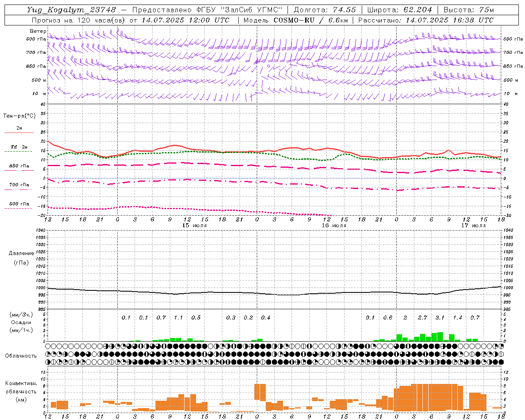Click the 16 июля date label
525x420 pixels.
pyautogui.click(x=334, y=226)
